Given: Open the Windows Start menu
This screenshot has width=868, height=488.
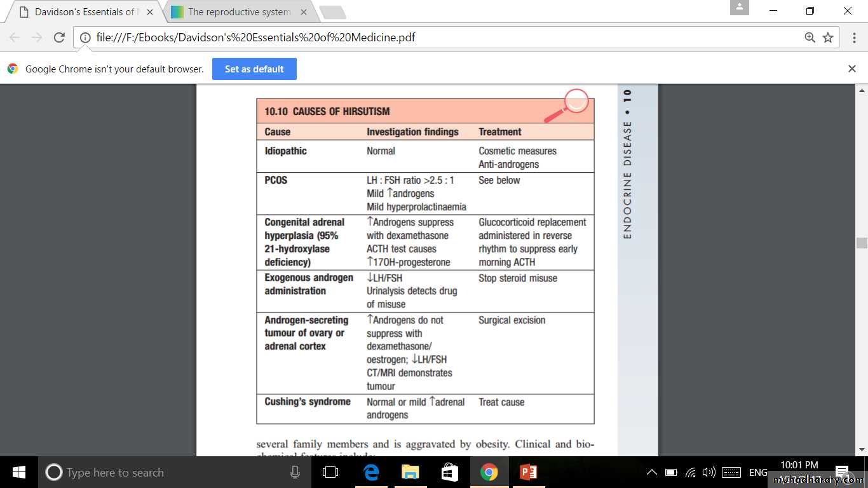Looking at the screenshot, I should click(18, 472).
